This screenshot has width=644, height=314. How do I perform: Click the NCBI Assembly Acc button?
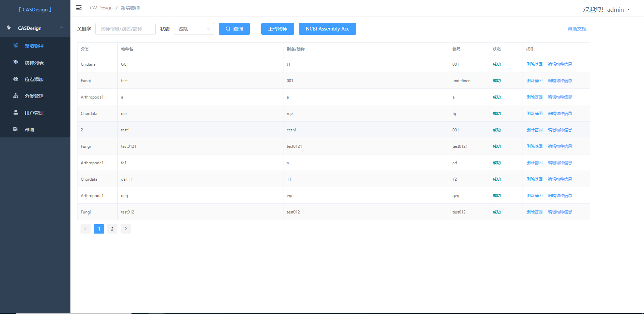click(327, 29)
